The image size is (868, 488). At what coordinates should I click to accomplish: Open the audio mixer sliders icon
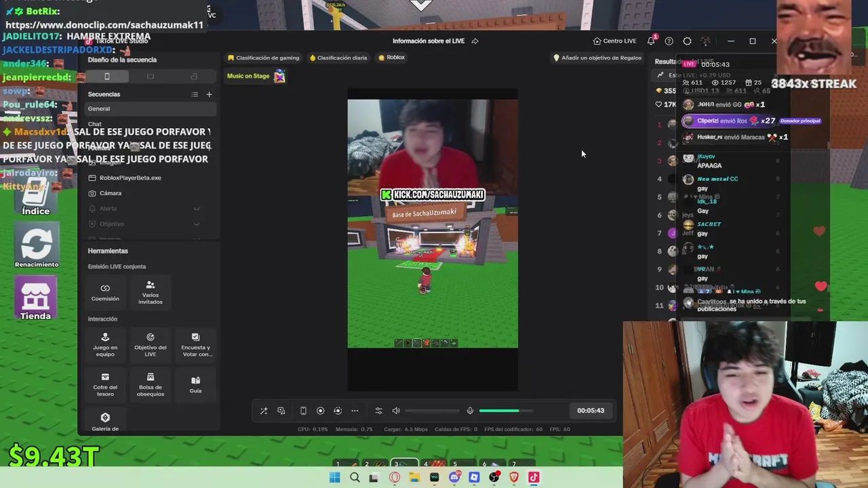(379, 411)
